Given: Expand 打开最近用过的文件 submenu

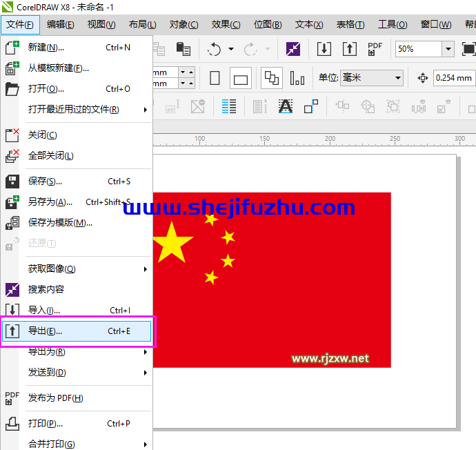Looking at the screenshot, I should coord(145,110).
